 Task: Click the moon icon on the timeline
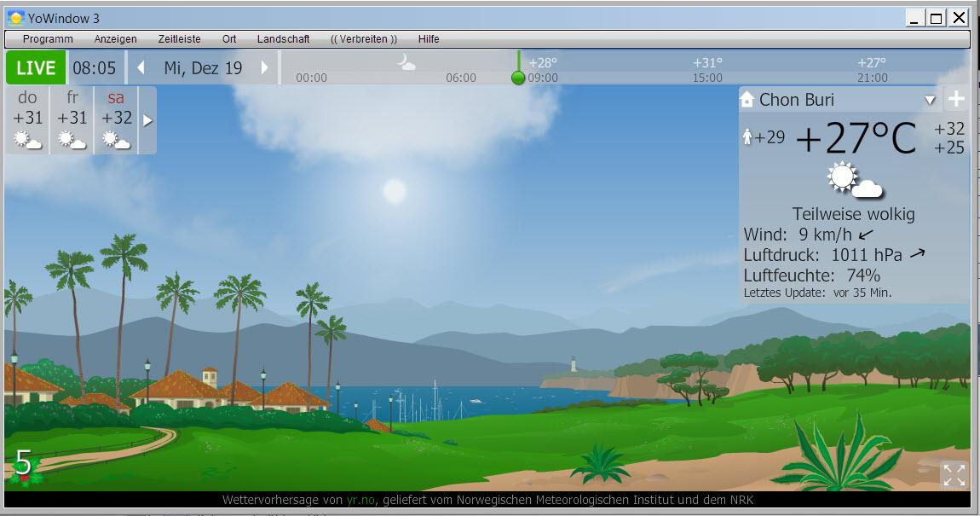(x=406, y=62)
